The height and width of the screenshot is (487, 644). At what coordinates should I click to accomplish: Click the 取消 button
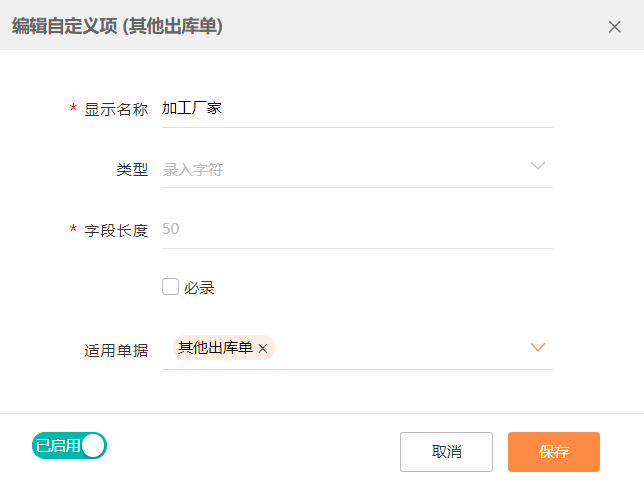pyautogui.click(x=446, y=452)
